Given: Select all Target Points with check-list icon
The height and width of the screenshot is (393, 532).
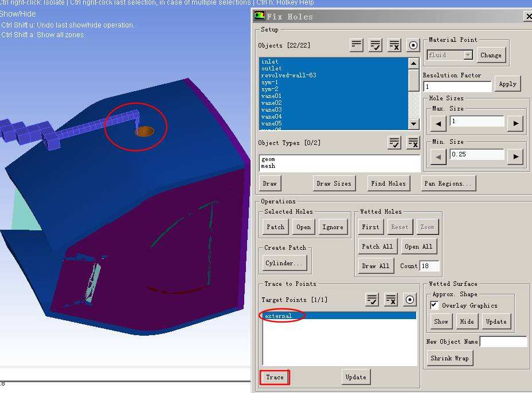Looking at the screenshot, I should (372, 300).
